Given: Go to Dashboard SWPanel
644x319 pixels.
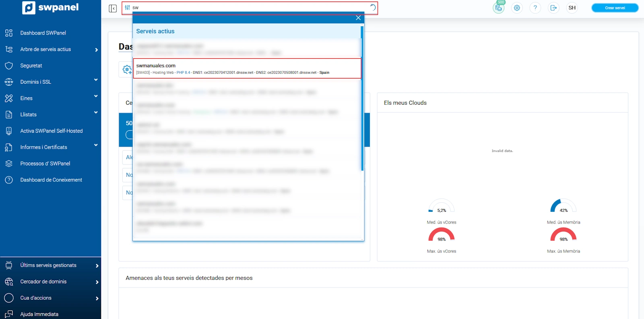Looking at the screenshot, I should click(x=43, y=33).
